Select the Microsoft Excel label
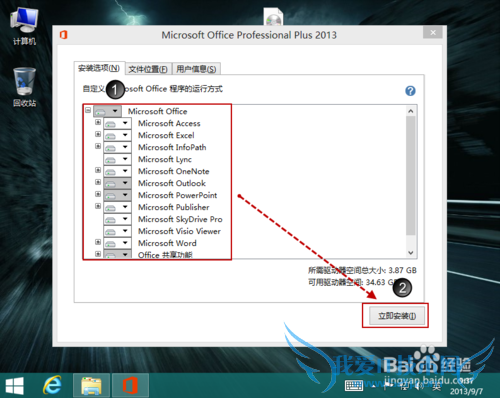The height and width of the screenshot is (398, 500). [x=166, y=135]
